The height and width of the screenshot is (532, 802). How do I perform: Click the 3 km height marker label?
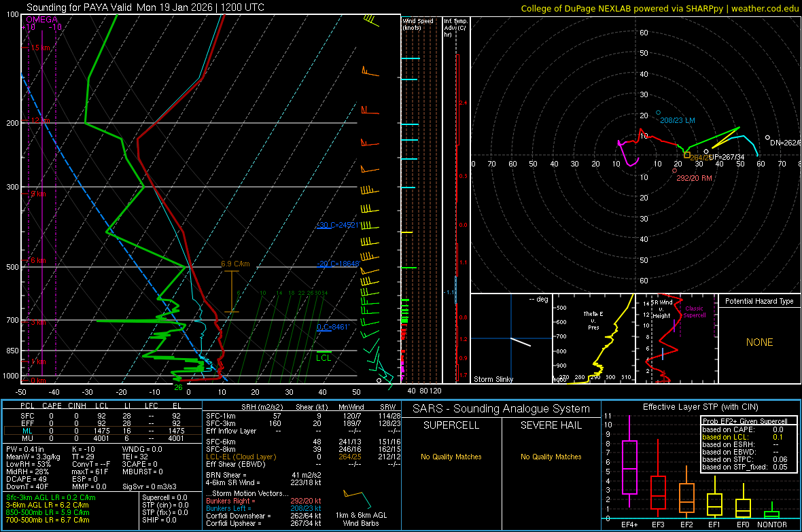pyautogui.click(x=39, y=322)
